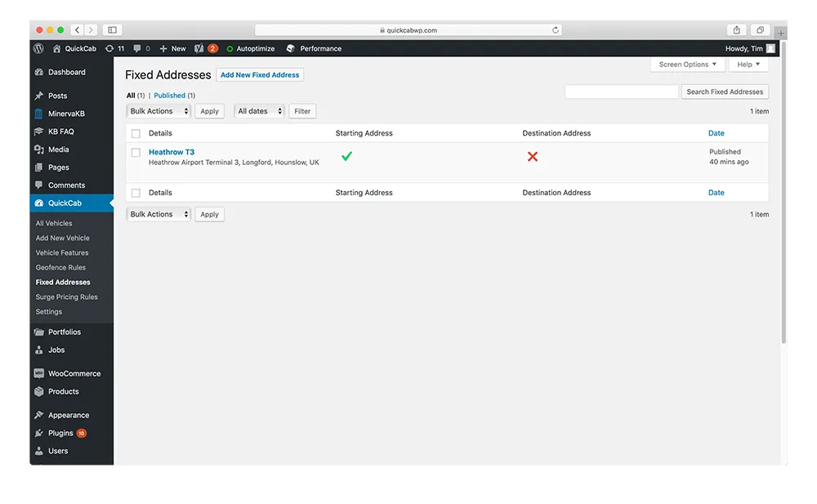Image resolution: width=817 pixels, height=504 pixels.
Task: Open the top Bulk Actions dropdown
Action: click(158, 111)
